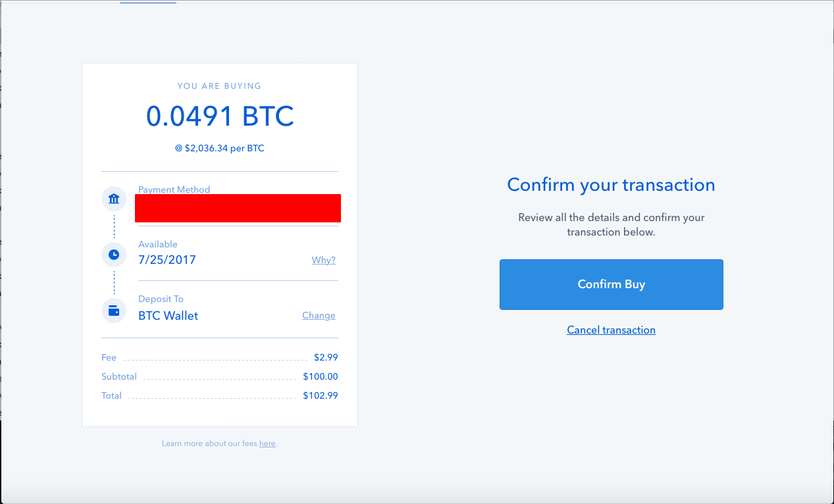Click the Confirm your transaction heading
The width and height of the screenshot is (834, 504).
[611, 185]
